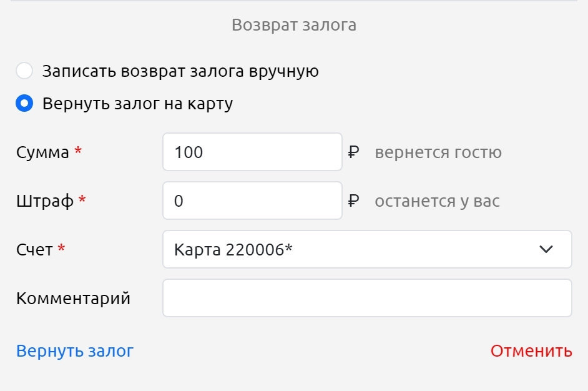
Task: Click the 'останется у вас' hint text
Action: click(437, 201)
